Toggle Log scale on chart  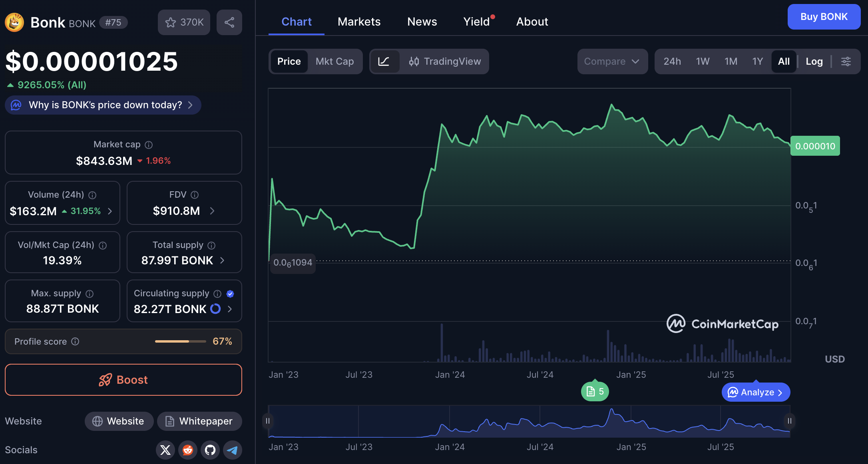pos(814,61)
